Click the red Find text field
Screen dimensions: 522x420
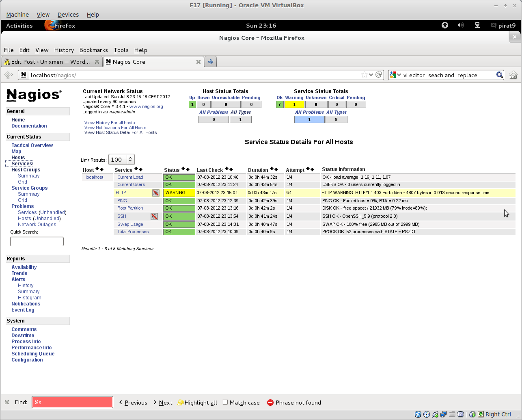tap(72, 402)
